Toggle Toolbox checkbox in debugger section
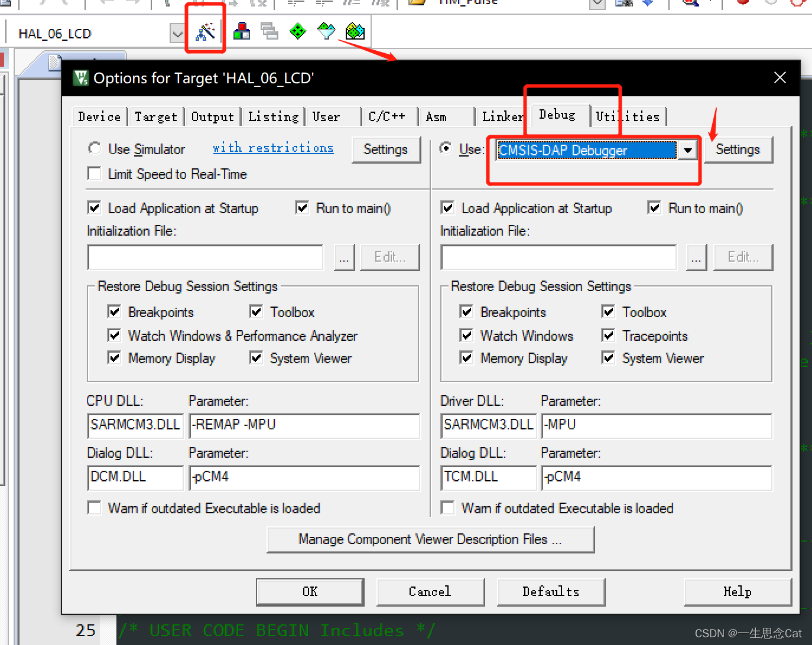 (x=608, y=312)
